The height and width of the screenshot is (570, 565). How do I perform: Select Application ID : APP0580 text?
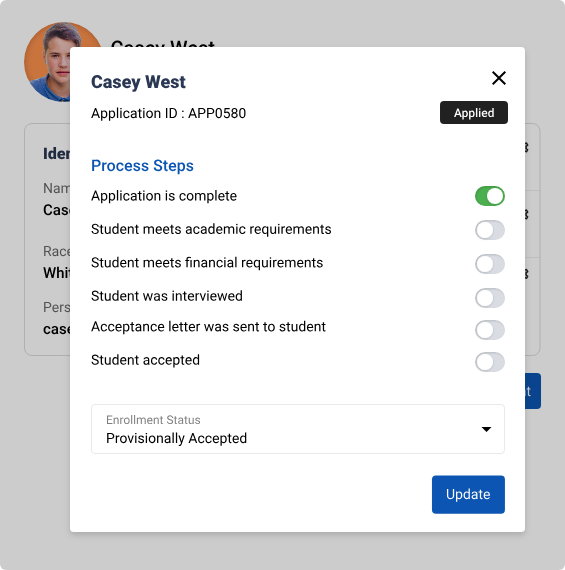[168, 113]
